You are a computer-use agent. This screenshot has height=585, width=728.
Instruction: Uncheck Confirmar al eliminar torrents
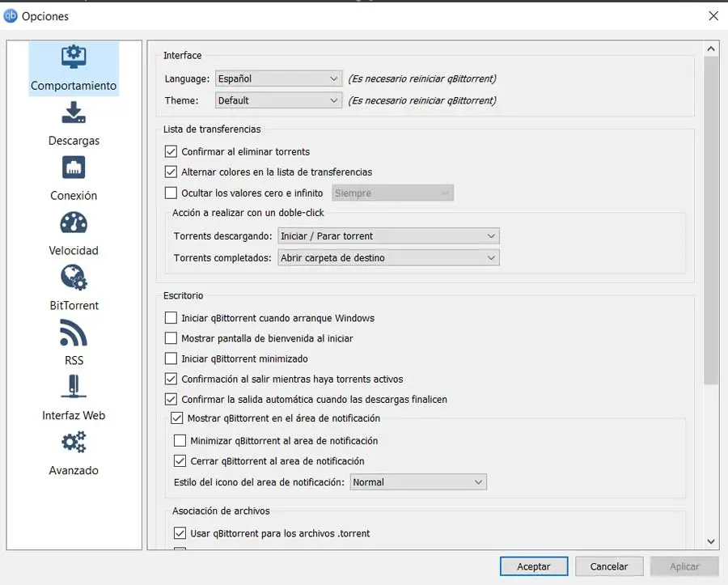click(171, 151)
